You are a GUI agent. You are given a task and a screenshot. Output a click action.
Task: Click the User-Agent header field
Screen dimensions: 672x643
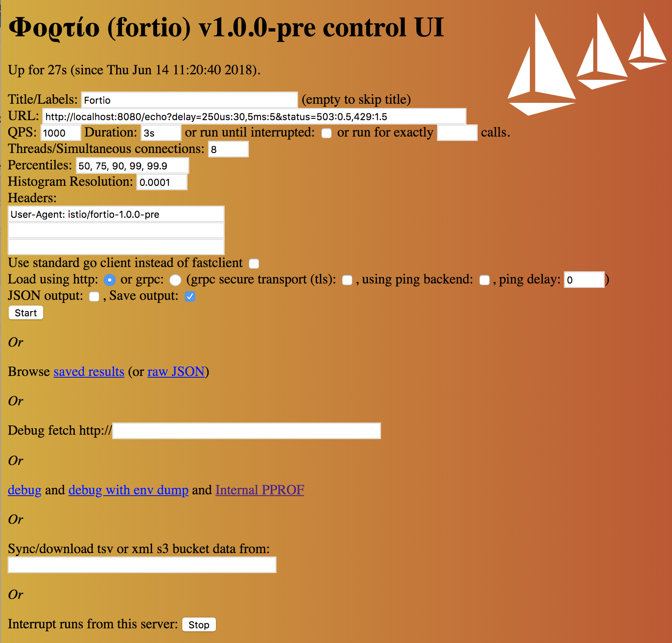click(x=116, y=214)
